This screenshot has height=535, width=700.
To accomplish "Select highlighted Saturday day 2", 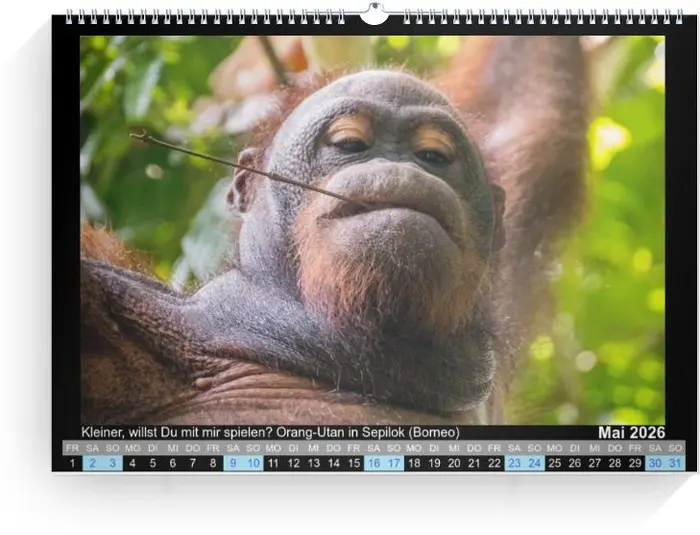I will pos(92,463).
